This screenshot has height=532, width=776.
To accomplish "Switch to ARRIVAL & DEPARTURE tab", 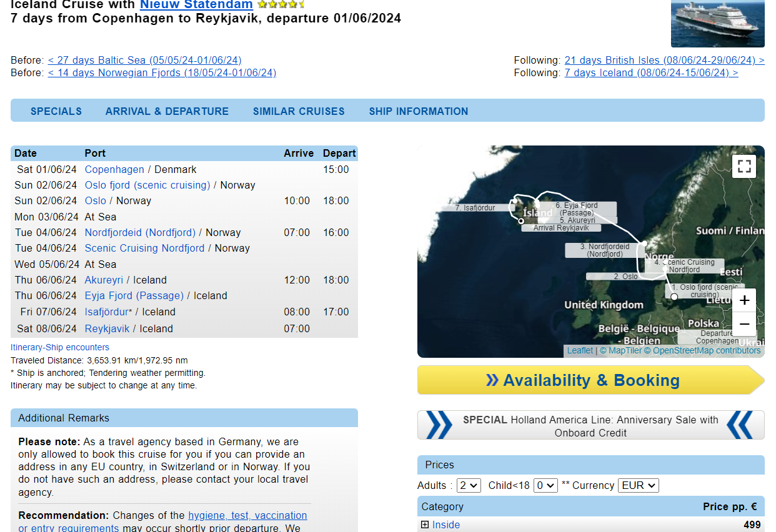I will tap(167, 111).
